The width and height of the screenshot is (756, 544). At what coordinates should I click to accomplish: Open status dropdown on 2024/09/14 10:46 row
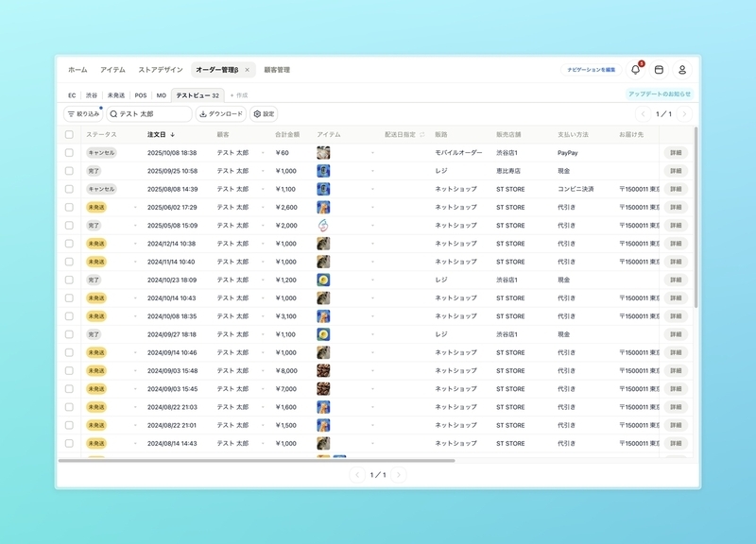coord(135,352)
